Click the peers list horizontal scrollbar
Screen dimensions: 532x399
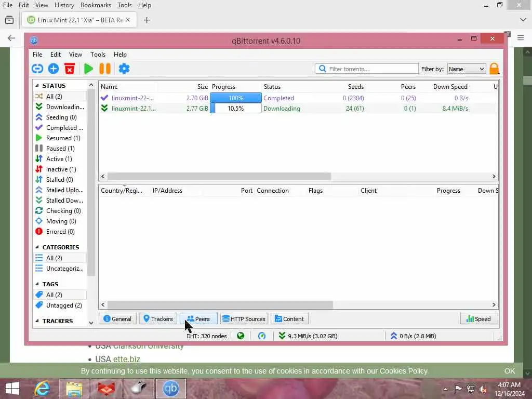point(220,304)
